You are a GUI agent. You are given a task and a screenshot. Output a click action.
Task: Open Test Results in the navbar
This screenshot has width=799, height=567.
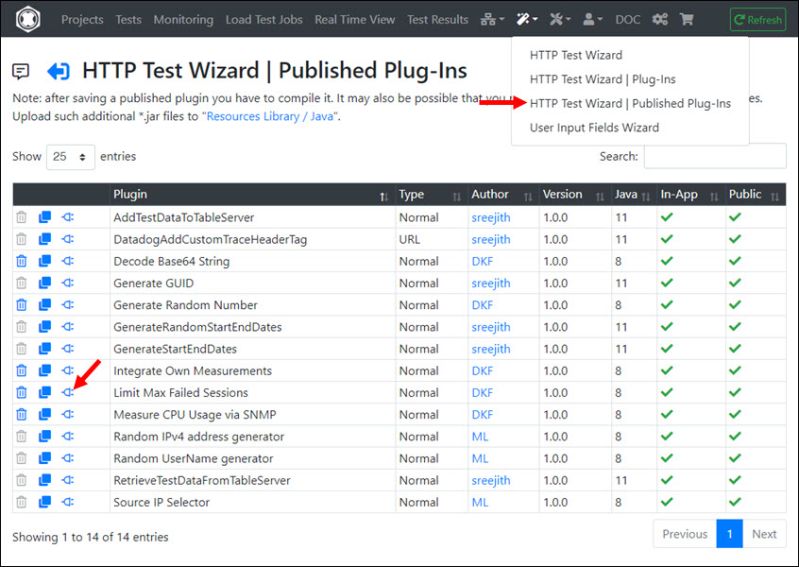click(x=437, y=20)
